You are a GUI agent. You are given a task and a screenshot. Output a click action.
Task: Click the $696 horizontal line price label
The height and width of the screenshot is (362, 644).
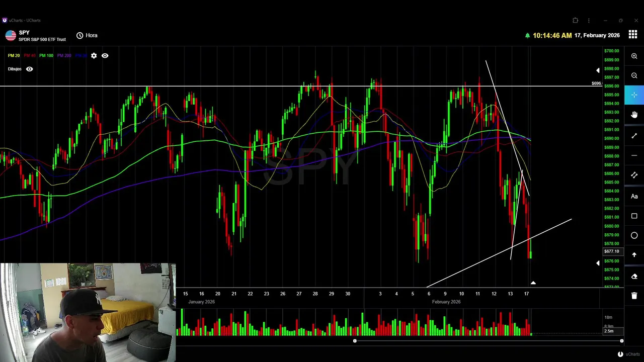[x=596, y=83]
